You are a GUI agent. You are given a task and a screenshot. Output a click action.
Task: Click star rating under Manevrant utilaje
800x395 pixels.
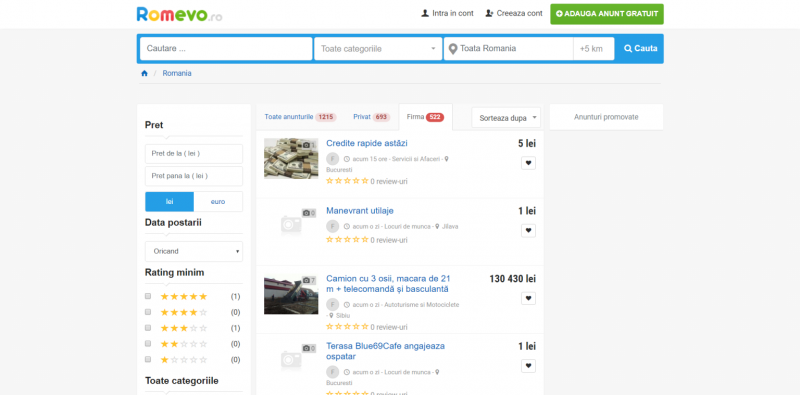(x=347, y=239)
